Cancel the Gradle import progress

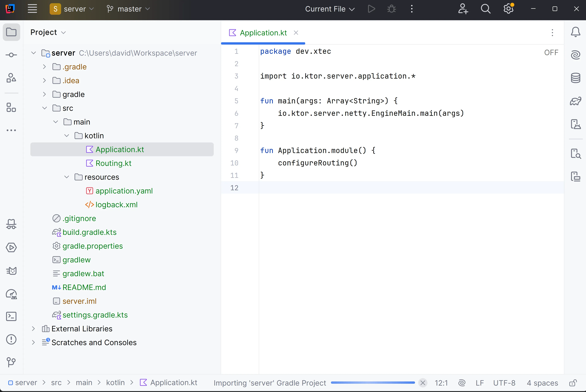coord(423,383)
